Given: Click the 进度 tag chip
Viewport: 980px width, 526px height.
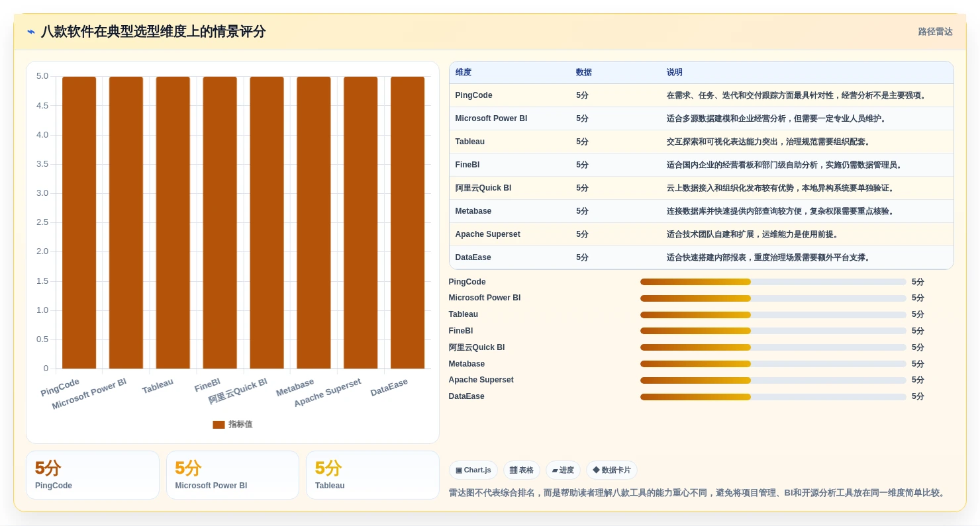Looking at the screenshot, I should 563,470.
